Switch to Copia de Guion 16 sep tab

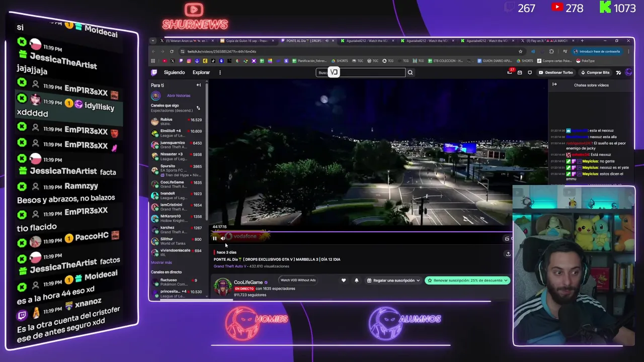[x=247, y=41]
